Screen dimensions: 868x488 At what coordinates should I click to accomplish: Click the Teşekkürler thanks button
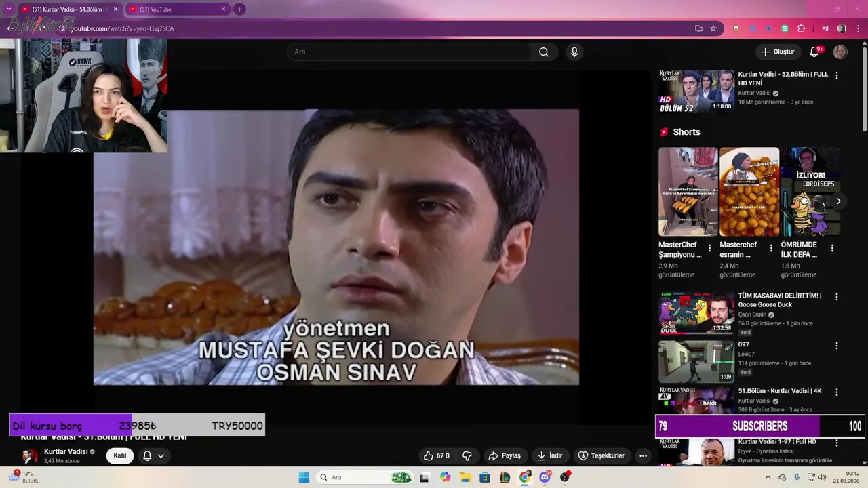pyautogui.click(x=601, y=455)
